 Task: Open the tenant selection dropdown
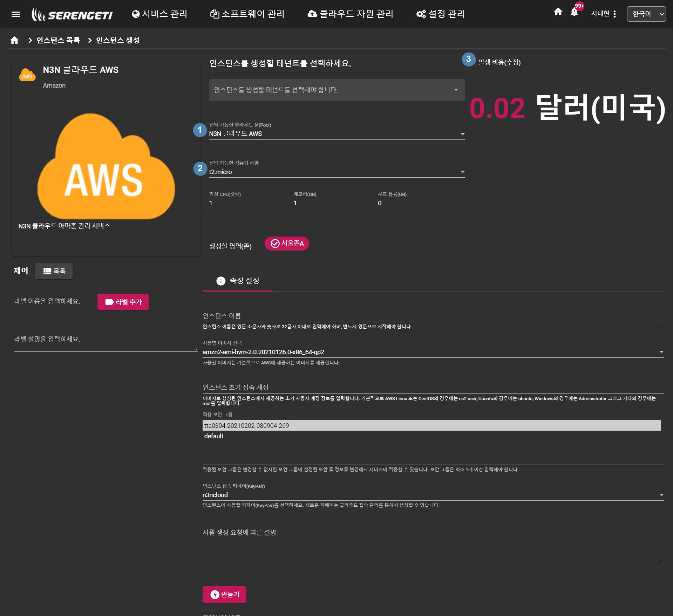(x=336, y=90)
